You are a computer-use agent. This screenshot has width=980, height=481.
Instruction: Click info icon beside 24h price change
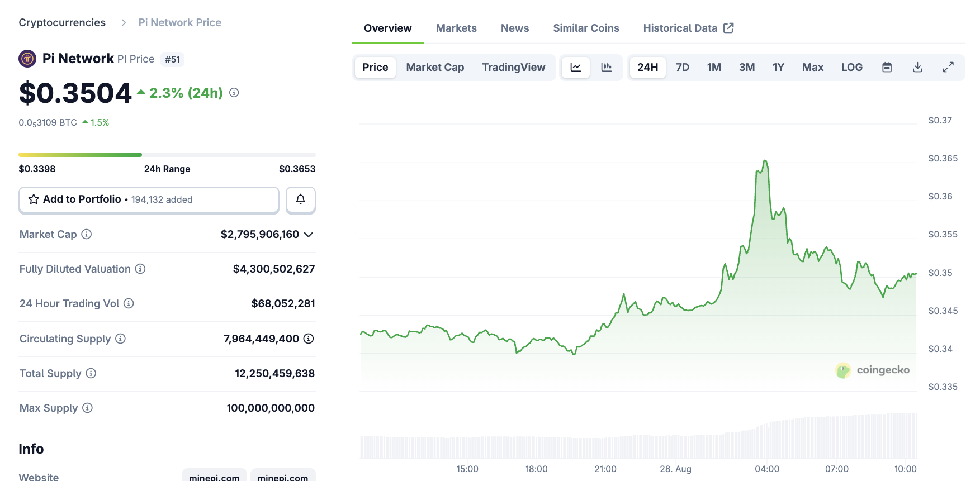coord(234,93)
